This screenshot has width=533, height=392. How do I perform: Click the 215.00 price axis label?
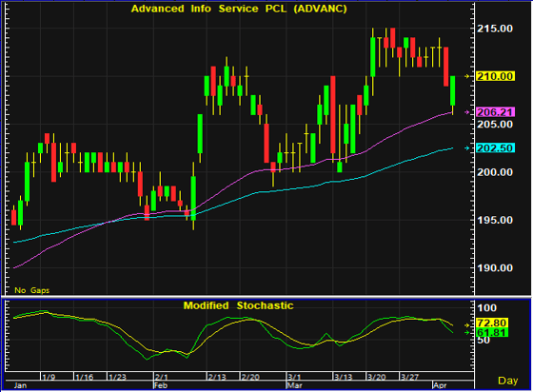pos(495,29)
